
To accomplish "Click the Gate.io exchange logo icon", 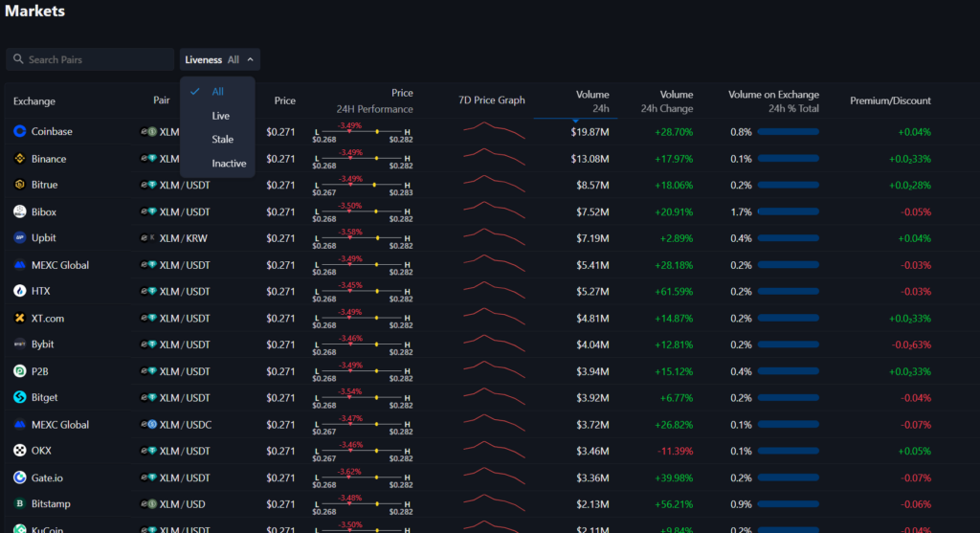I will point(20,477).
